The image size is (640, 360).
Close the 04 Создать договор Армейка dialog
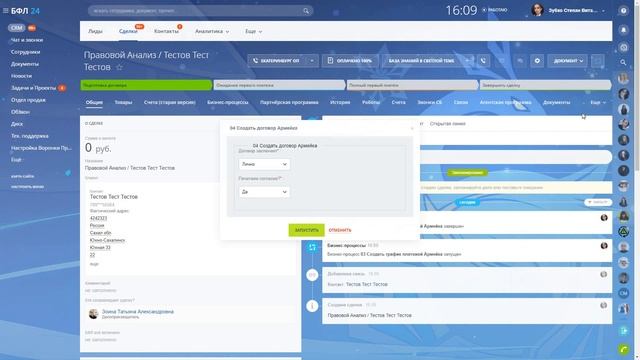[412, 129]
